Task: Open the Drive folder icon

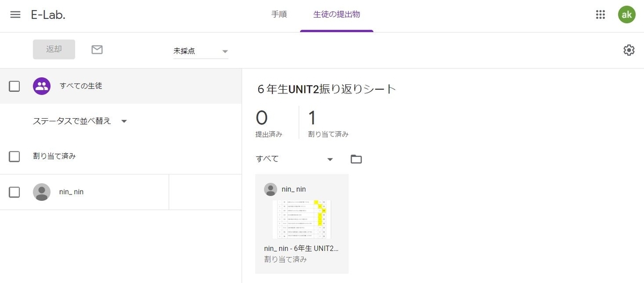Action: coord(356,159)
